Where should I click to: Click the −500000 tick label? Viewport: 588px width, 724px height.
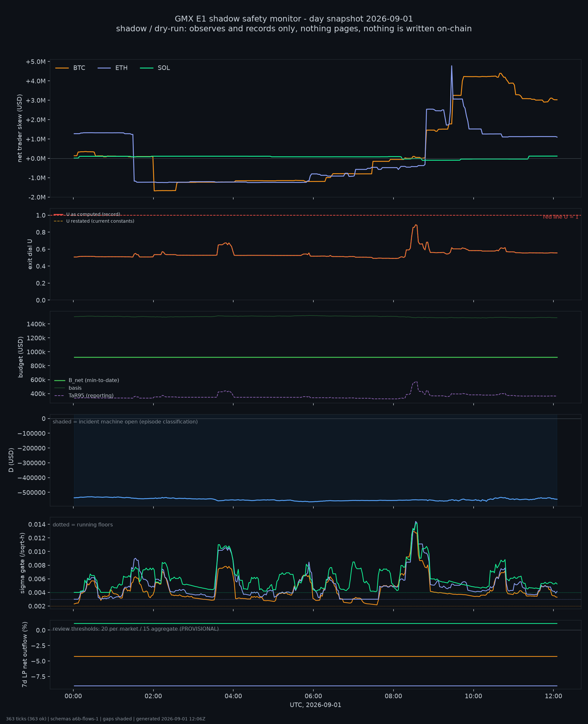pos(31,493)
